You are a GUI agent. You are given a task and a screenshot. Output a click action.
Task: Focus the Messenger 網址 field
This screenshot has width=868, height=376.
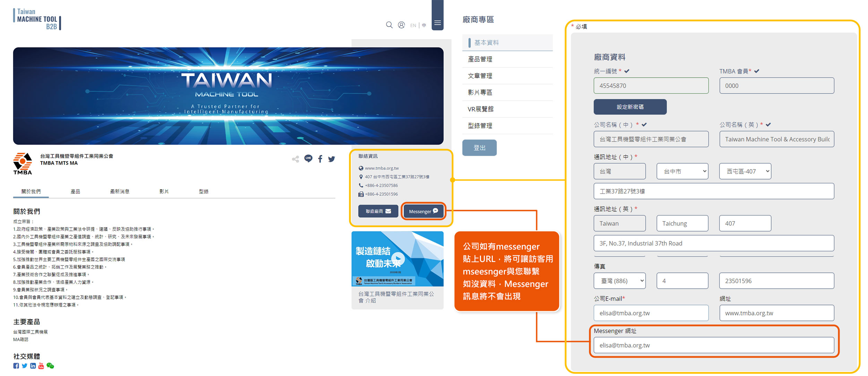(x=714, y=345)
